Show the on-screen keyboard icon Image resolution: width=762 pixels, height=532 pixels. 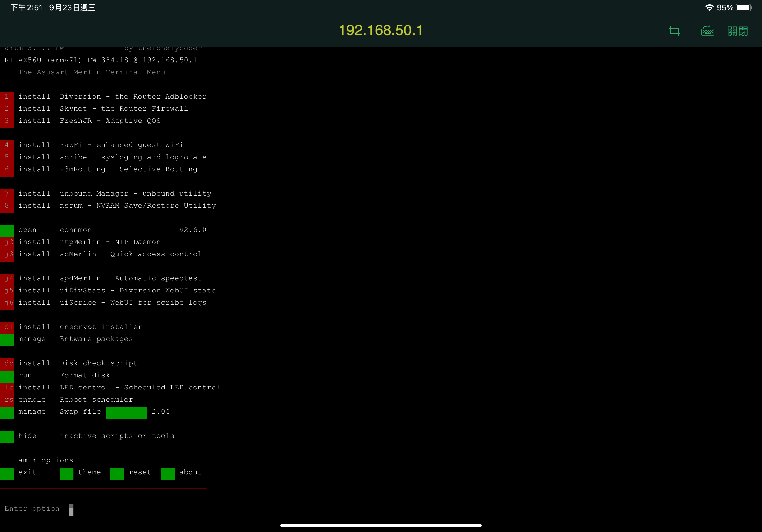click(707, 31)
